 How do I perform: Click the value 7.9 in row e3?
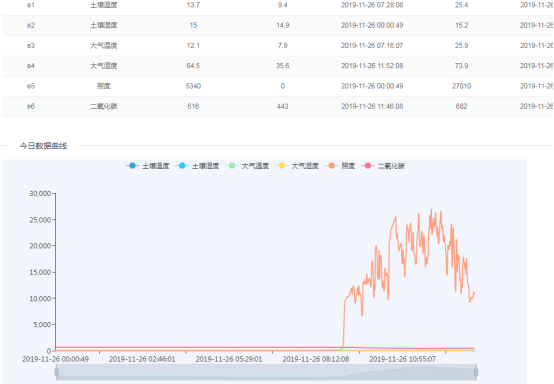pos(283,45)
